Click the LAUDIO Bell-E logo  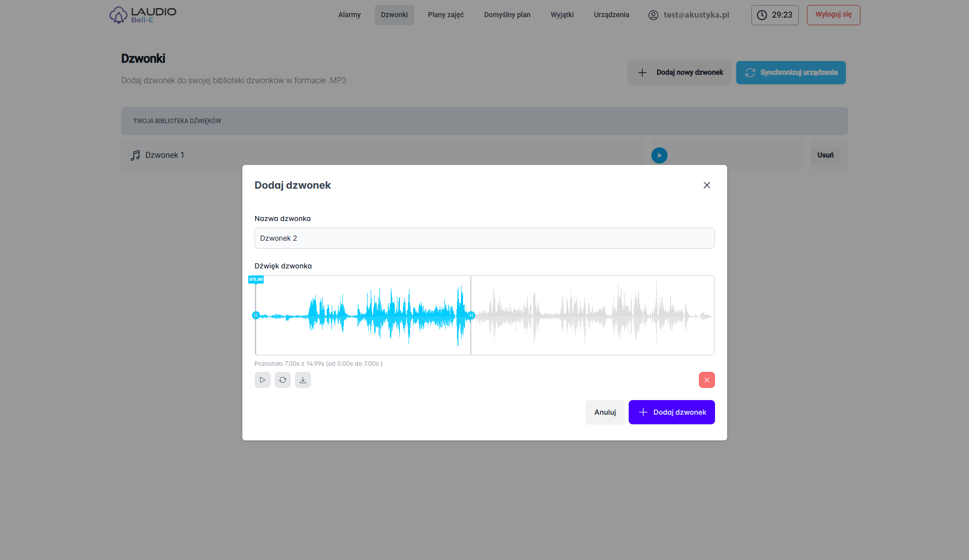(143, 15)
